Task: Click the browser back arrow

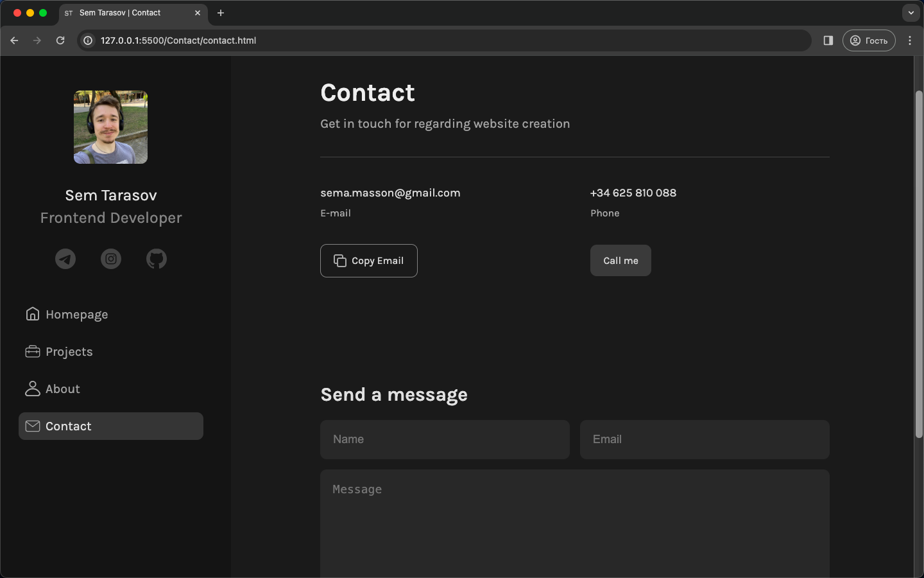Action: pos(14,40)
